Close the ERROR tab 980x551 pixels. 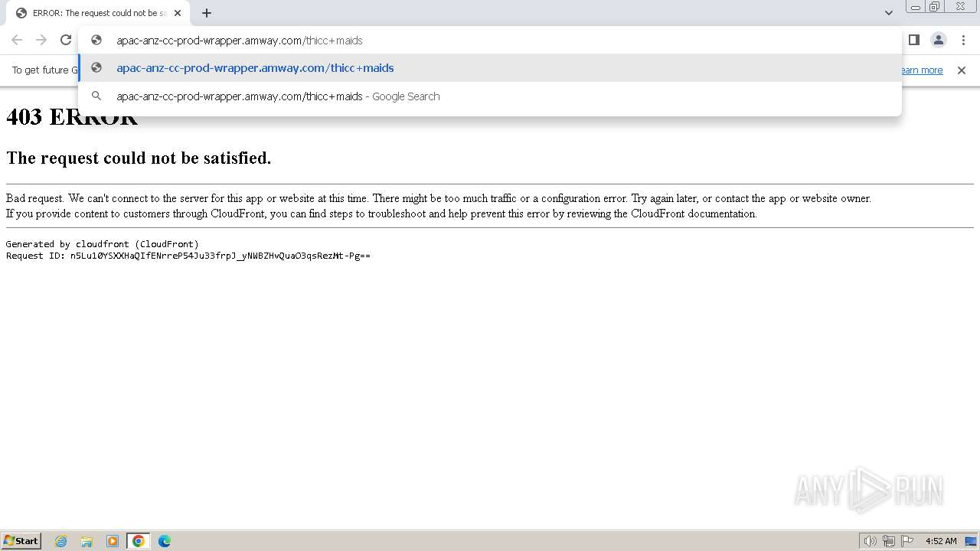point(178,13)
